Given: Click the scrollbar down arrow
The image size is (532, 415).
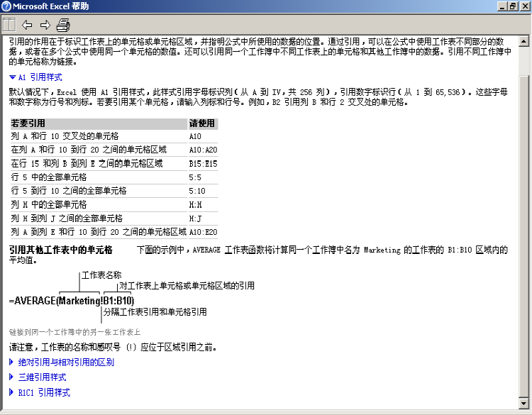Looking at the screenshot, I should coord(524,403).
